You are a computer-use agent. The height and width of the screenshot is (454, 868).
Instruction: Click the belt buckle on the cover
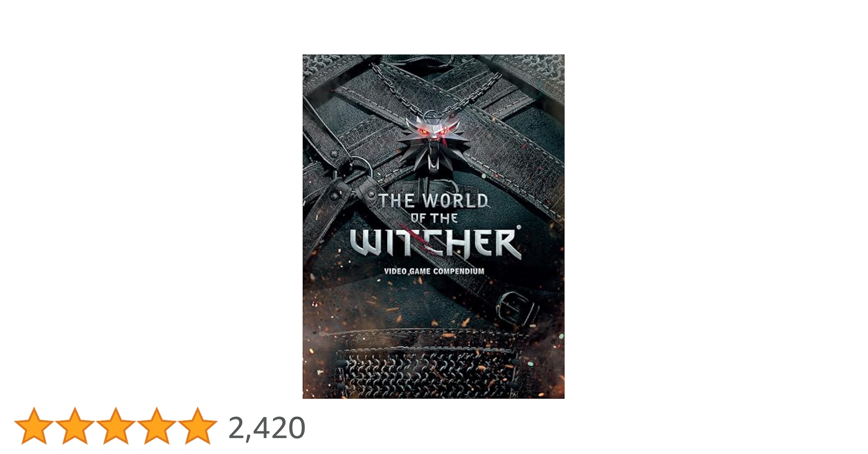517,307
